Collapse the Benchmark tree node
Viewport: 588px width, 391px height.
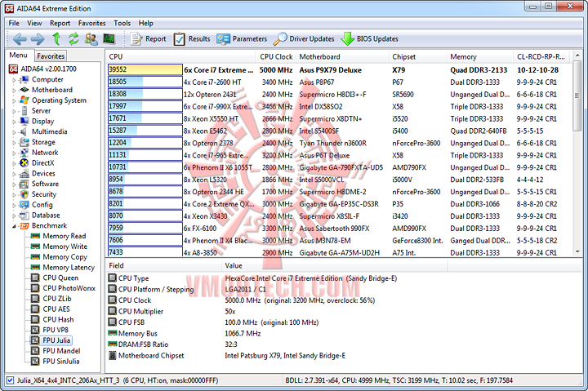(x=14, y=226)
